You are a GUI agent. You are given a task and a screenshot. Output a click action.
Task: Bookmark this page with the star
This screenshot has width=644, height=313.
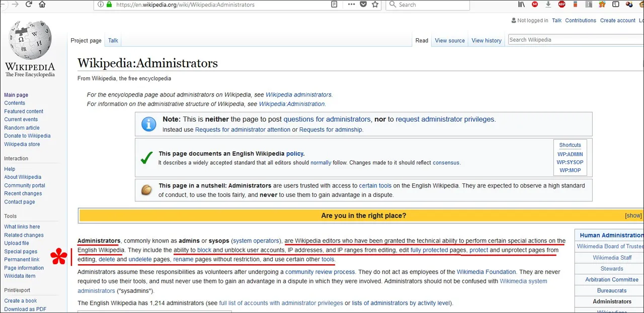(x=375, y=5)
